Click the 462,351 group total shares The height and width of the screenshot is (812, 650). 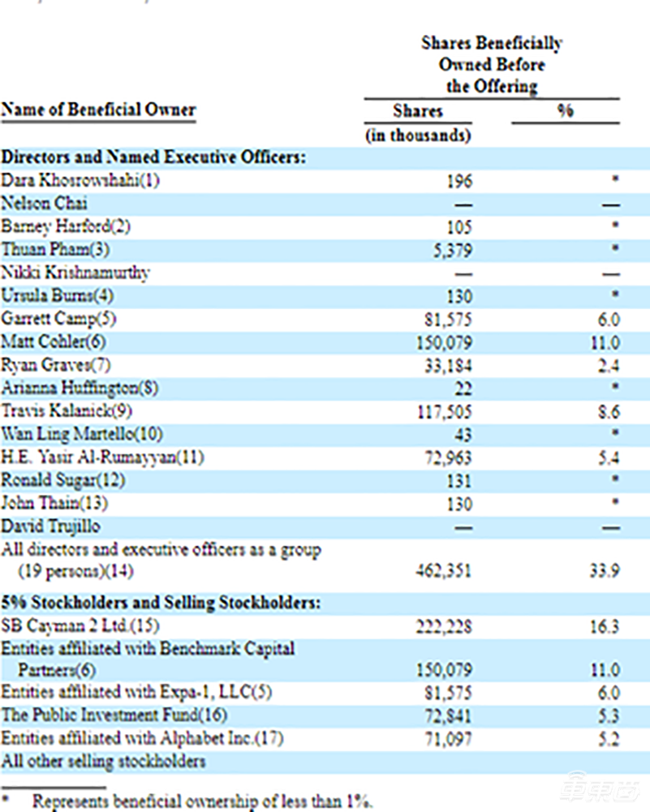click(445, 571)
